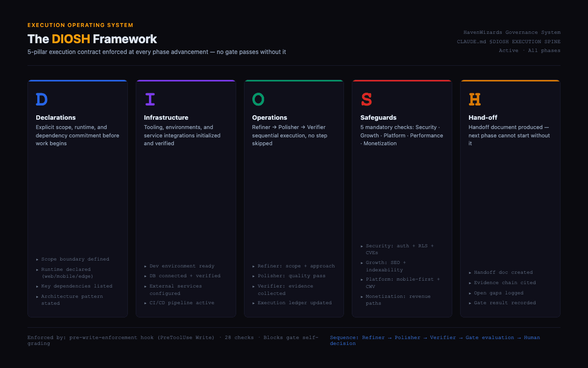588x368 pixels.
Task: Click 'Open gaps logged' item
Action: click(x=496, y=293)
